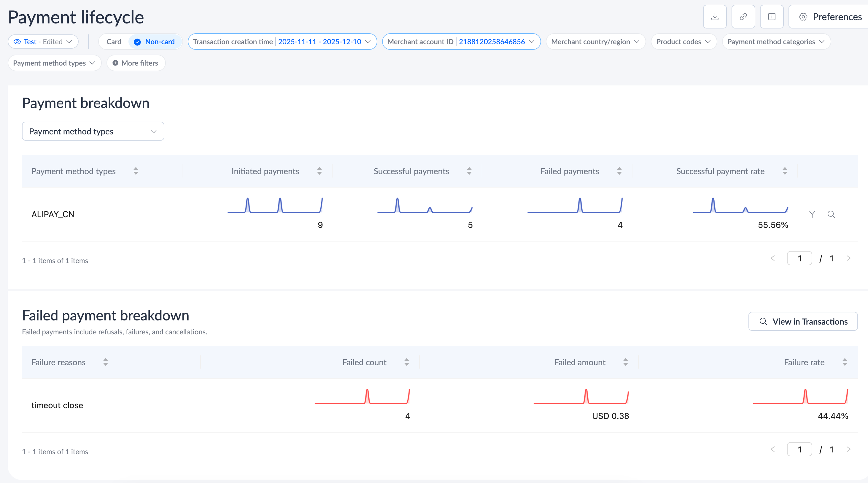Sort by Failure rate column
868x483 pixels.
pyautogui.click(x=844, y=362)
